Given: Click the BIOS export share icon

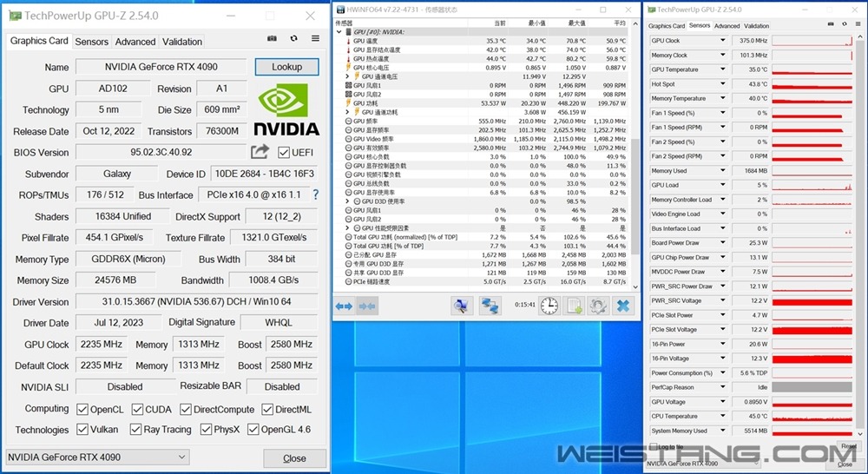Looking at the screenshot, I should point(260,152).
